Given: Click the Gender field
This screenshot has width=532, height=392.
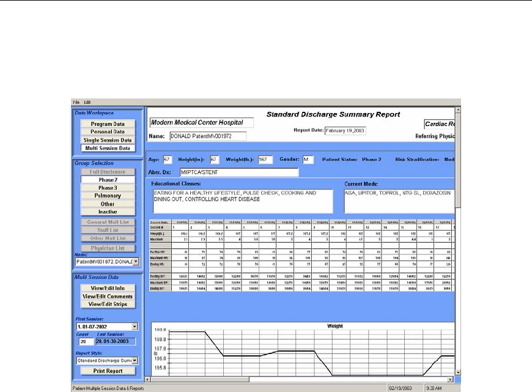Looking at the screenshot, I should pyautogui.click(x=308, y=160).
